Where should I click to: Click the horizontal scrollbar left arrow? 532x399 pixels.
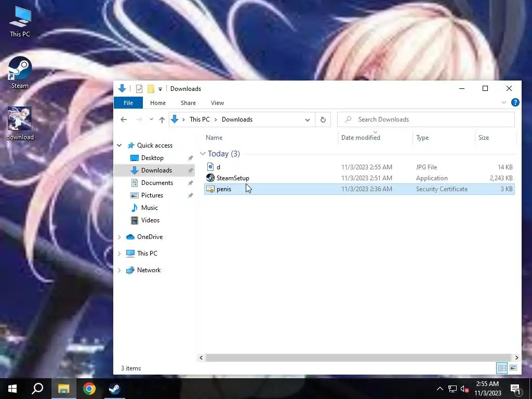pos(201,357)
